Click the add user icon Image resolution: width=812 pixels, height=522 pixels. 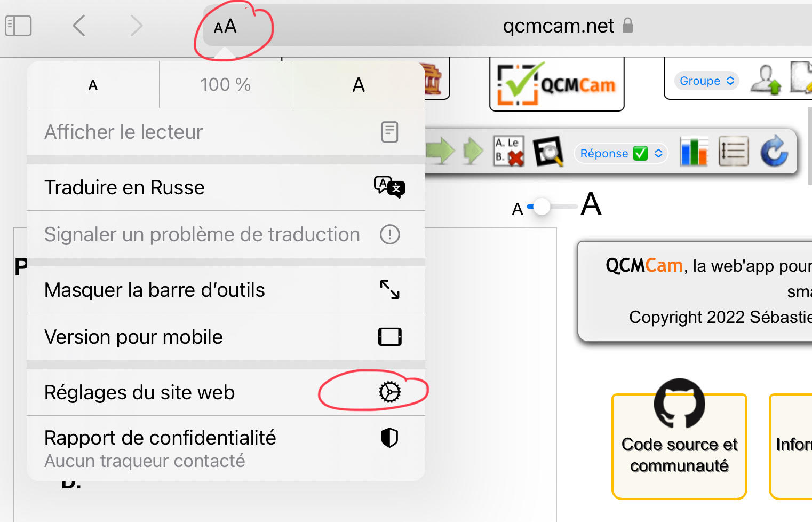click(x=766, y=80)
